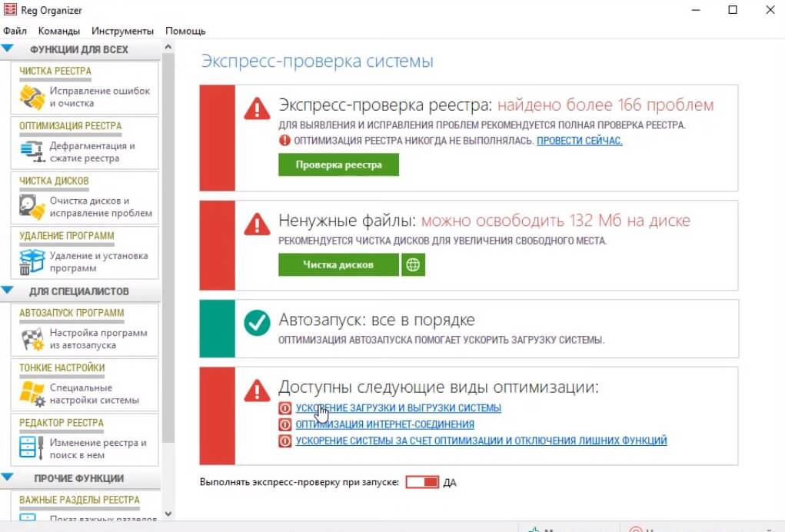Click 'найдено более 166 проблем' text
The image size is (785, 532).
tap(605, 105)
